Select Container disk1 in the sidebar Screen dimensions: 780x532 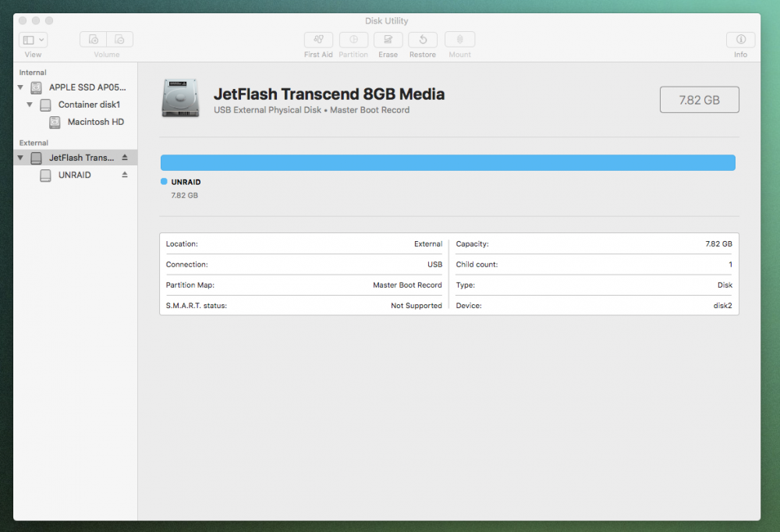(x=89, y=105)
